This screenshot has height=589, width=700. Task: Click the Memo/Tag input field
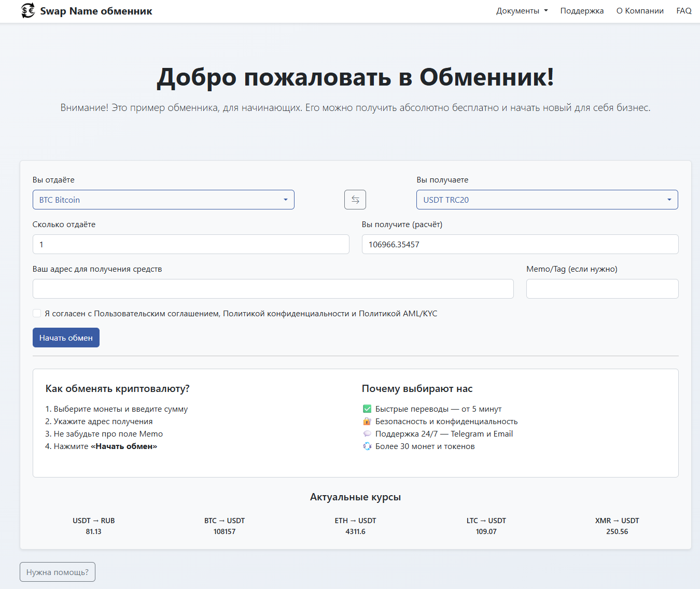click(602, 289)
